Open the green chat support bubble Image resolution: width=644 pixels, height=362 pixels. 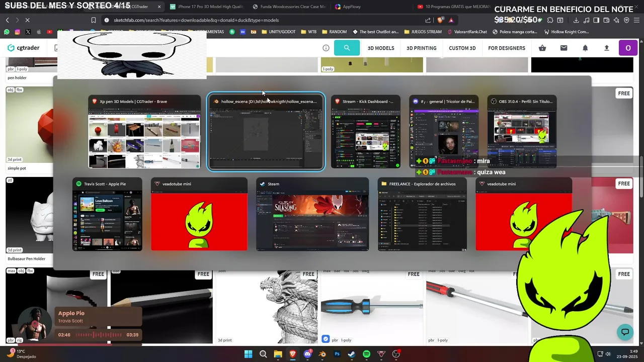pos(625,332)
